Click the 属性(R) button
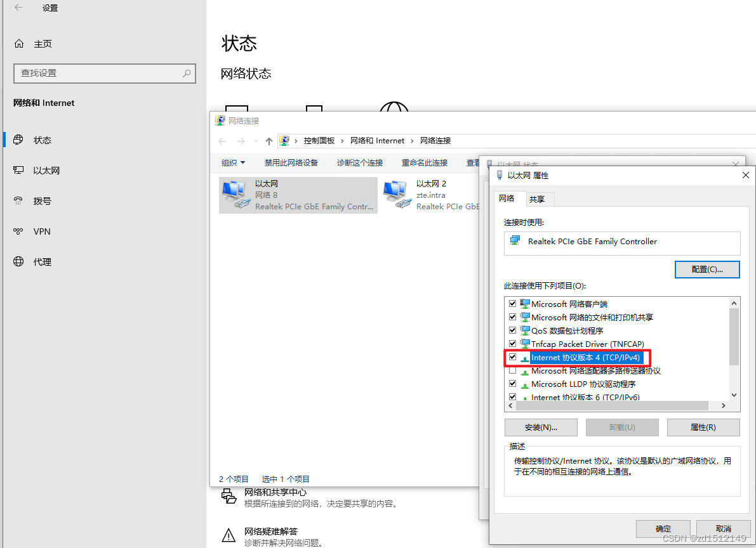Screen dimensions: 756x548 (x=703, y=427)
